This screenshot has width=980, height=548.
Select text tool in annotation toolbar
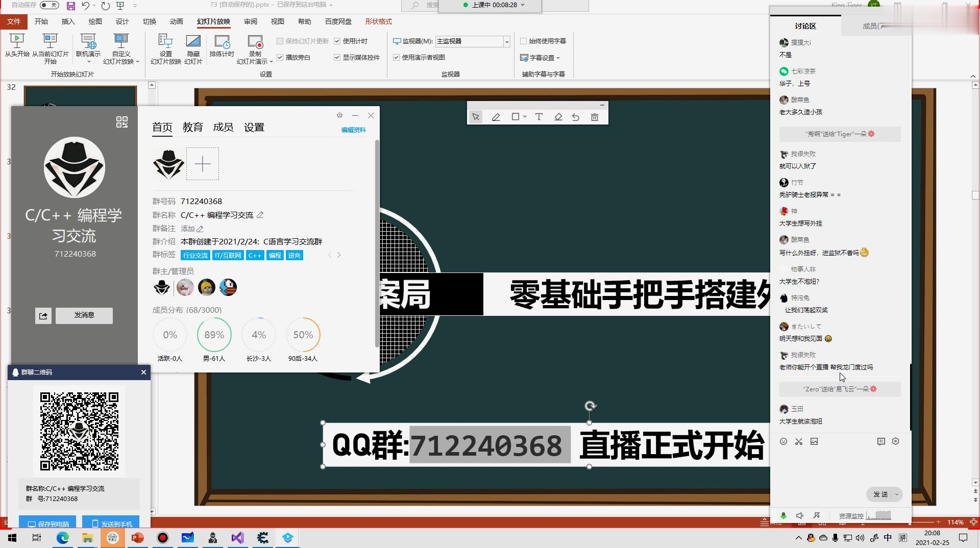538,117
